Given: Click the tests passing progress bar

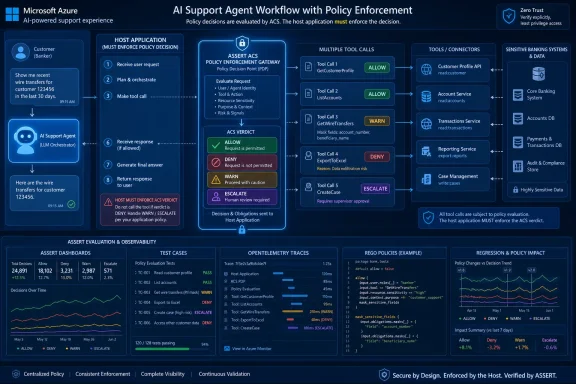Looking at the screenshot, I should click(167, 349).
